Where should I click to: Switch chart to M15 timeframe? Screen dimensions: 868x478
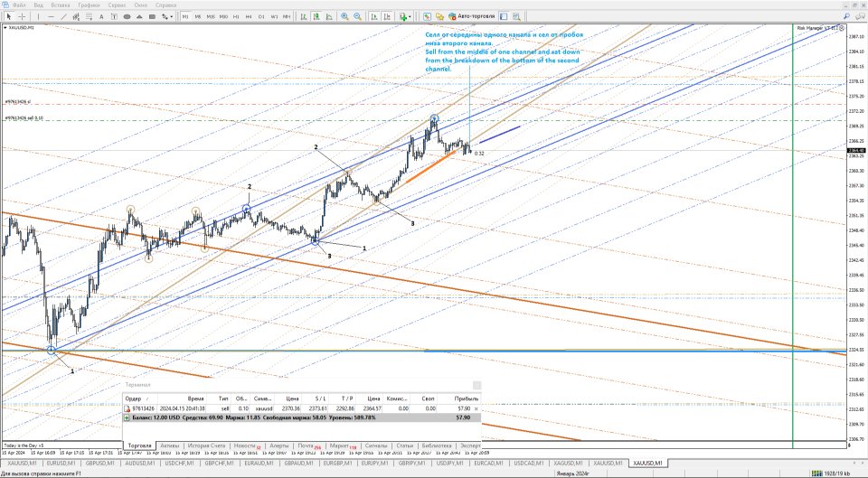(x=211, y=16)
